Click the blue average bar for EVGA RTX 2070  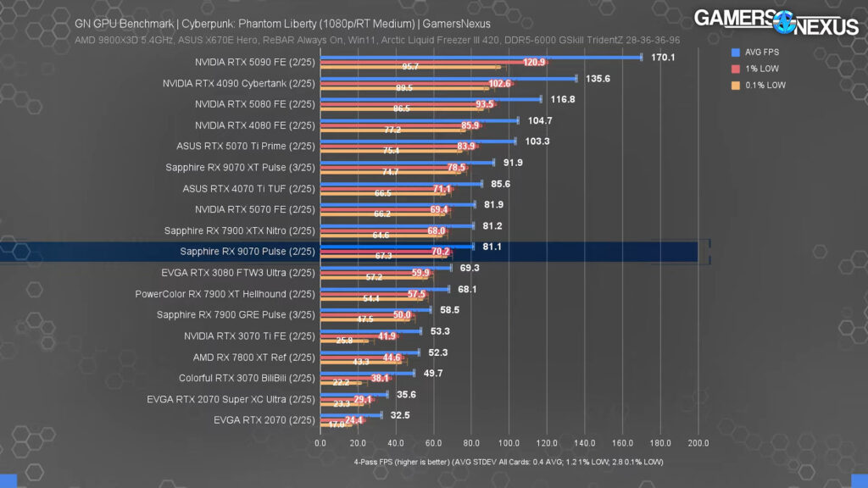pos(351,415)
